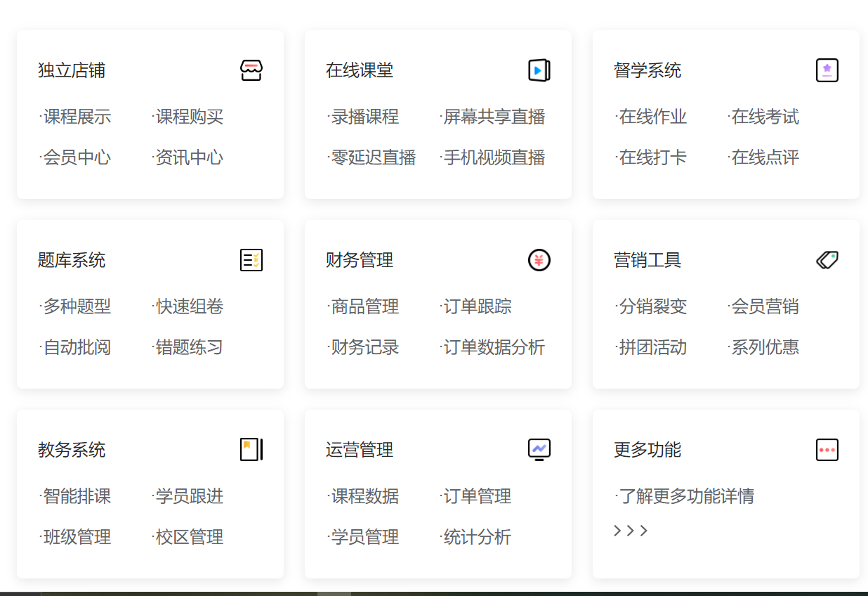Click the chart monitor icon beside 运营管理

(x=539, y=450)
